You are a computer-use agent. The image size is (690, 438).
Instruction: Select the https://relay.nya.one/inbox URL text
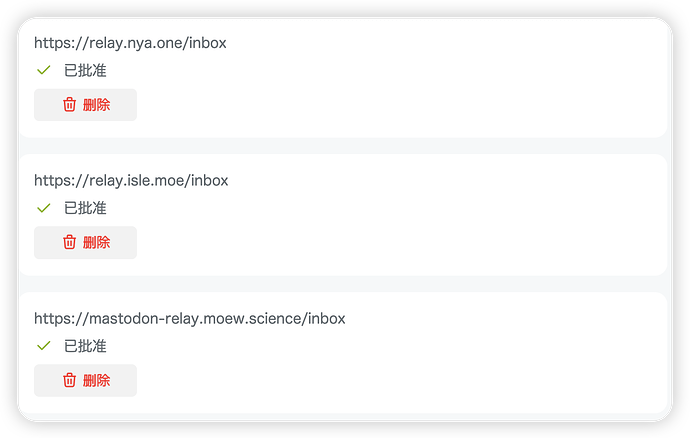click(x=130, y=43)
